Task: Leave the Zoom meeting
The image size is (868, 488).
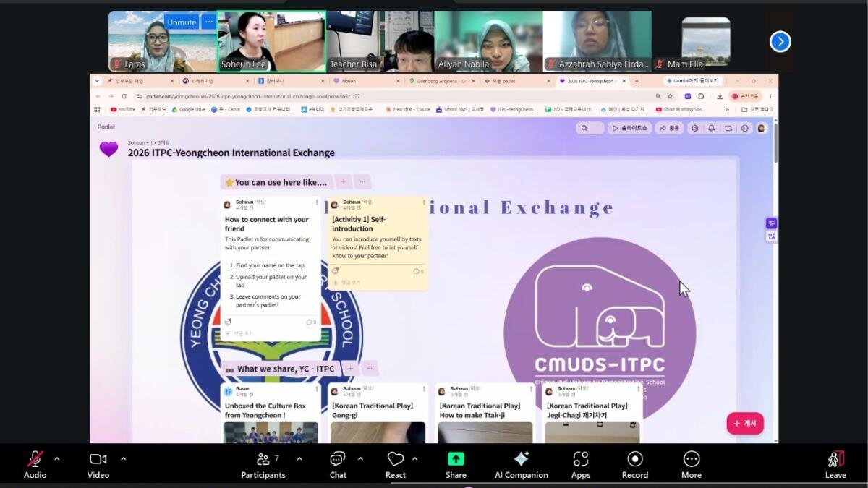Action: (835, 465)
